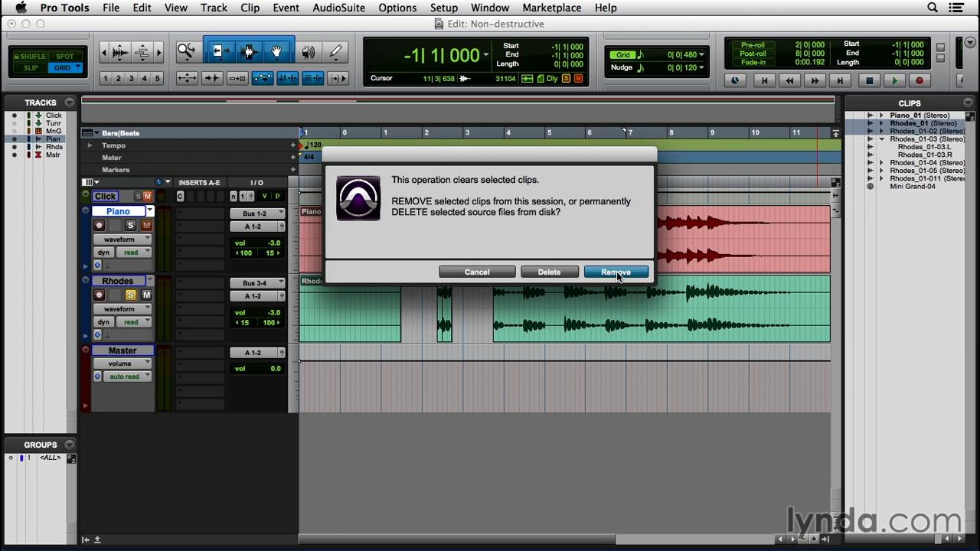
Task: Select the Pencil tool
Action: point(335,52)
